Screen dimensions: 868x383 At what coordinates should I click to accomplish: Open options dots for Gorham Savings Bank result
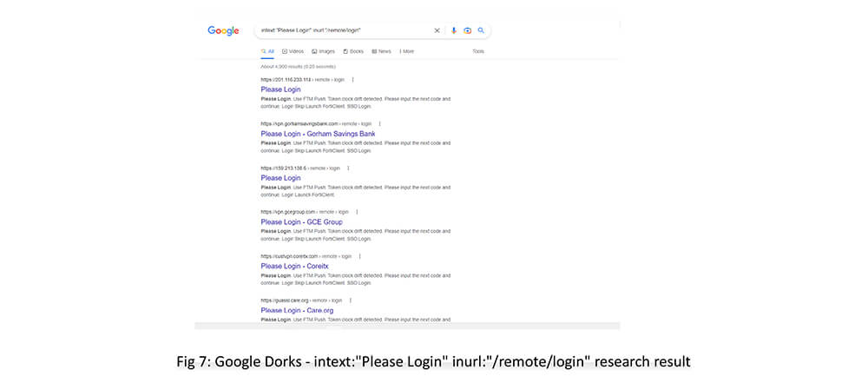tap(379, 123)
